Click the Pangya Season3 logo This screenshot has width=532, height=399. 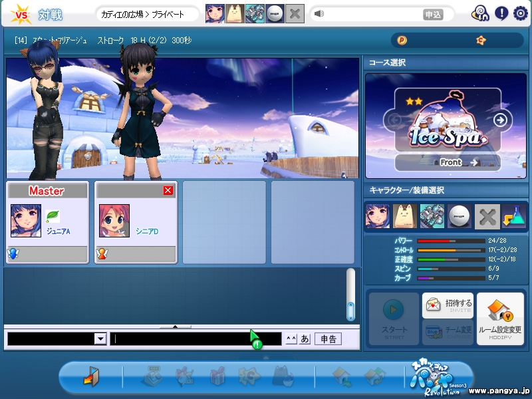439,378
